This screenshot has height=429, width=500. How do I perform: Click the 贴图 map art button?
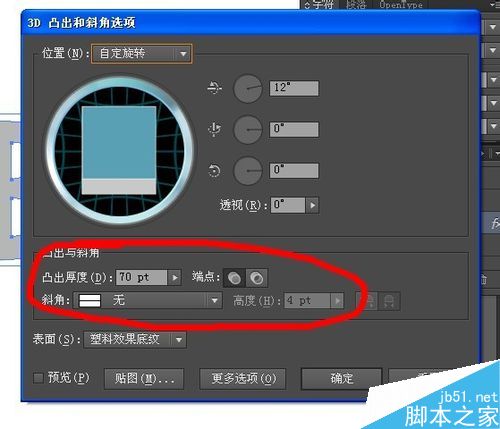(144, 379)
